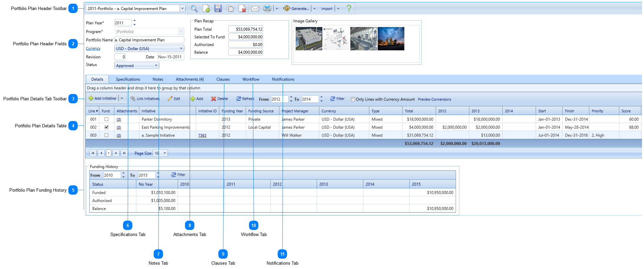Open the site map thumbnail in Image Gallery
Screen dimensions: 644x269
(x=336, y=39)
